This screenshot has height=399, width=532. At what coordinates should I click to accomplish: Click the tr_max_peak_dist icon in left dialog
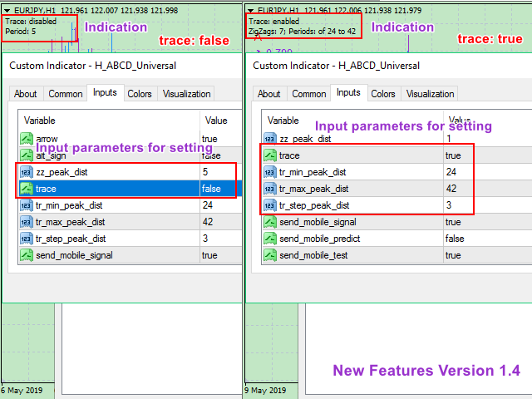click(27, 222)
